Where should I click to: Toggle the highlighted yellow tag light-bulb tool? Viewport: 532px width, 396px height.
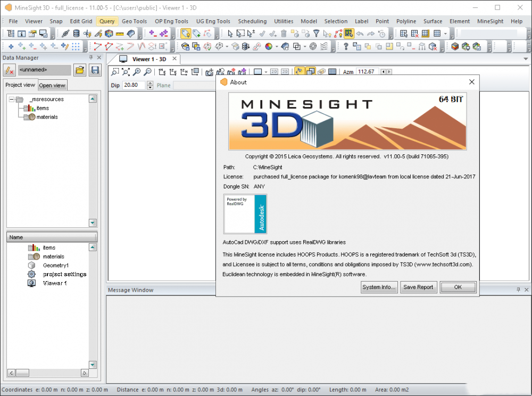coord(186,34)
